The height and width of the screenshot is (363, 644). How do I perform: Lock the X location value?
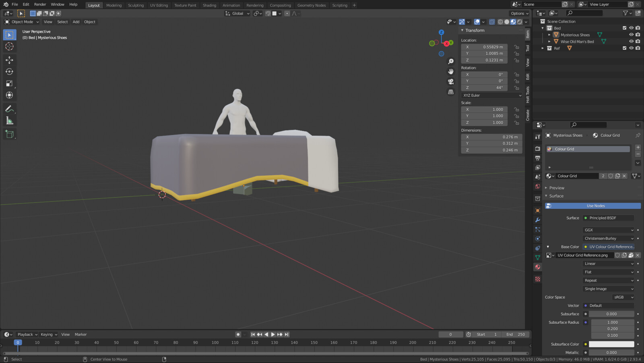click(x=516, y=47)
